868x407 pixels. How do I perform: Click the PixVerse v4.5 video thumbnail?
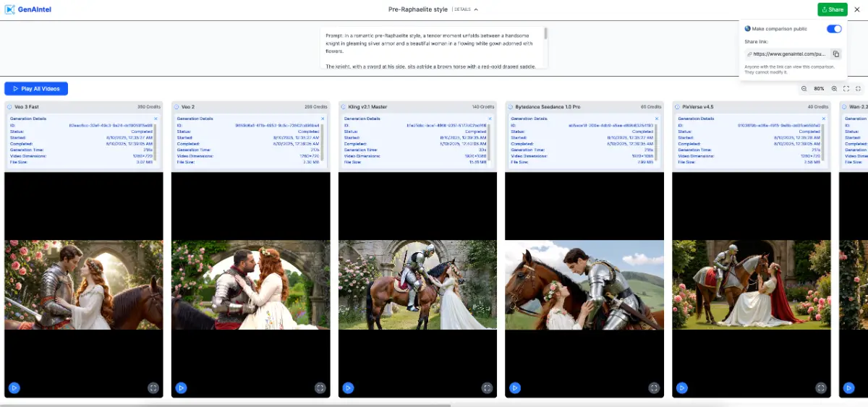click(x=751, y=285)
